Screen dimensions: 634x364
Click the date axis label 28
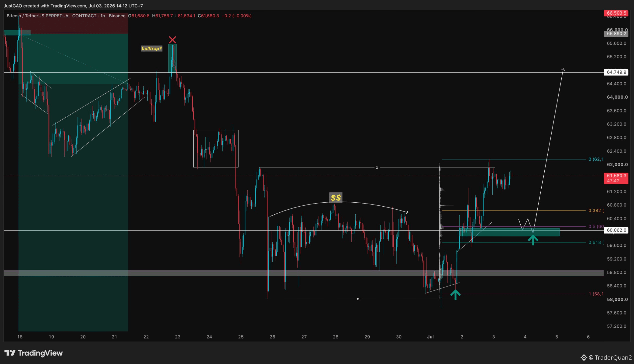(336, 337)
